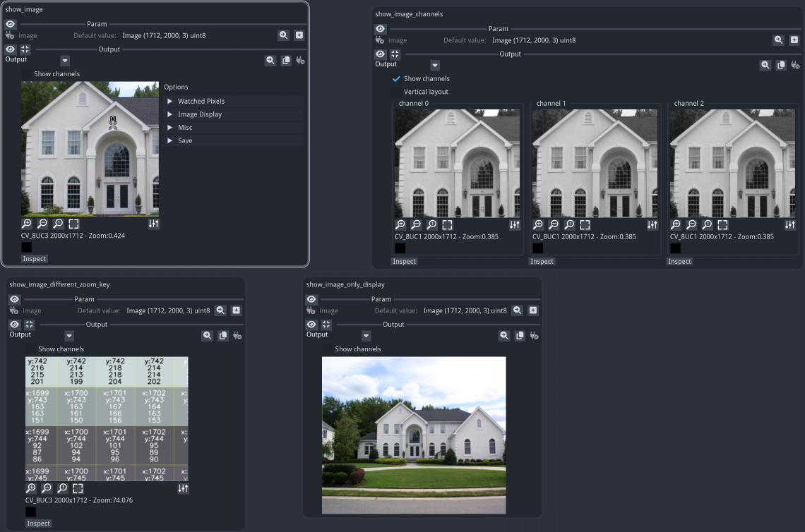Click the Inspect button under channel 1

tap(542, 262)
